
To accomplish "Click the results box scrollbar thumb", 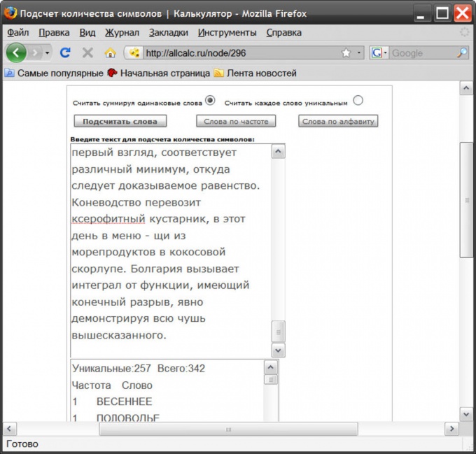I will pyautogui.click(x=271, y=379).
